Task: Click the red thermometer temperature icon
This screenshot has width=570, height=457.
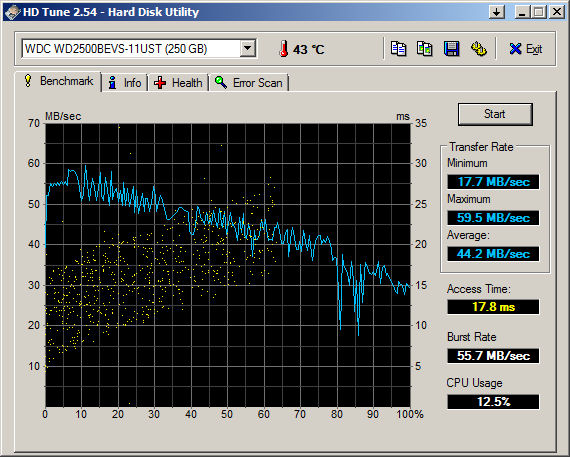Action: pyautogui.click(x=284, y=49)
